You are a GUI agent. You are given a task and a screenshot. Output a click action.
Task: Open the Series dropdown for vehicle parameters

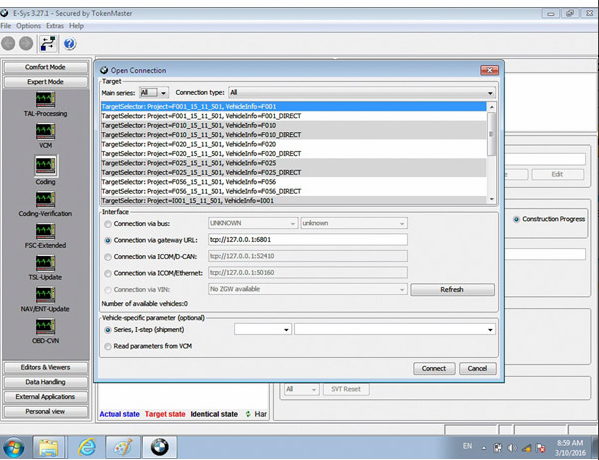click(263, 329)
